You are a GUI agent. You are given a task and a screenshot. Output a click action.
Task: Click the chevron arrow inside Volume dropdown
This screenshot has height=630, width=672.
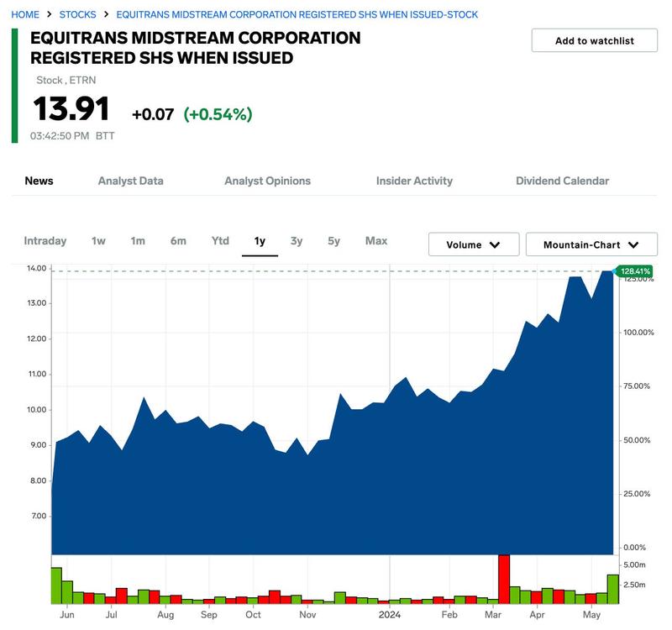point(495,245)
